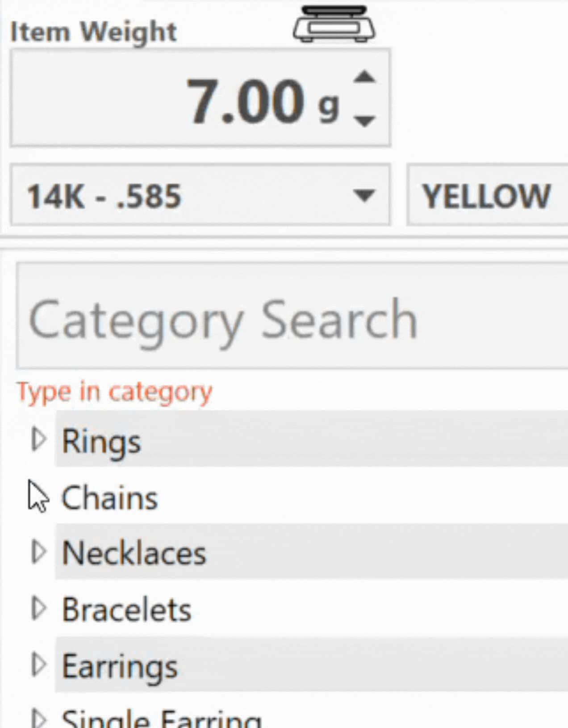The image size is (568, 728).
Task: Focus the Category Search field
Action: pos(292,316)
